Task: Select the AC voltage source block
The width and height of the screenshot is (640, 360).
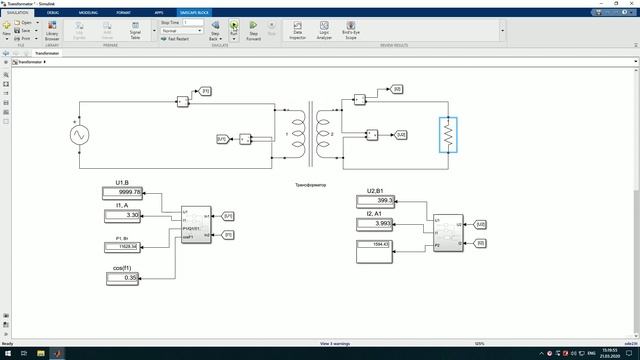Action: 79,135
